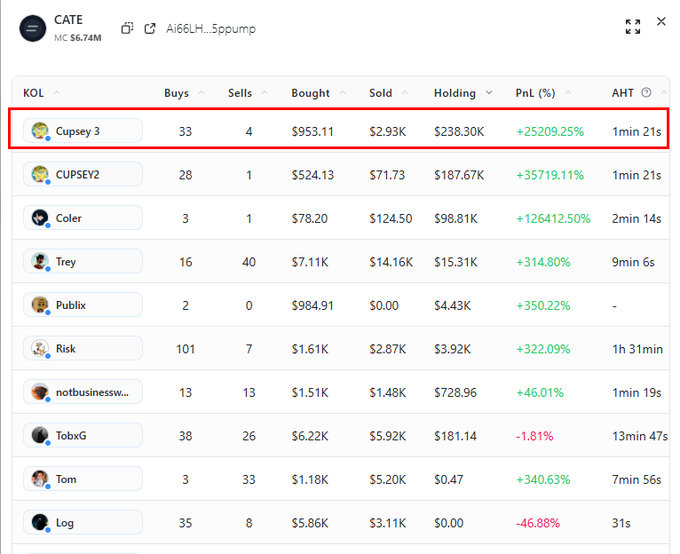Click TobxG avatar icon
This screenshot has width=680, height=554.
[x=40, y=436]
